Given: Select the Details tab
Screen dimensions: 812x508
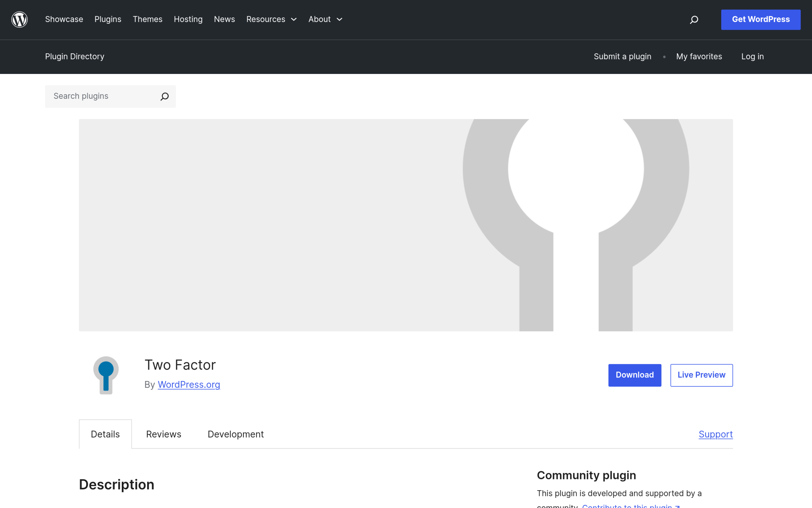Looking at the screenshot, I should [105, 434].
